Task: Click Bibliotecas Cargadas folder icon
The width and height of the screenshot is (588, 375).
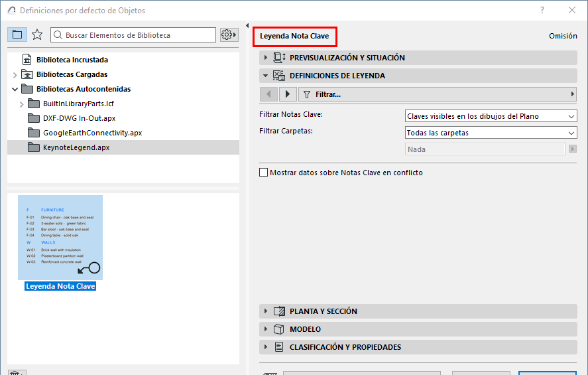Action: pos(27,74)
